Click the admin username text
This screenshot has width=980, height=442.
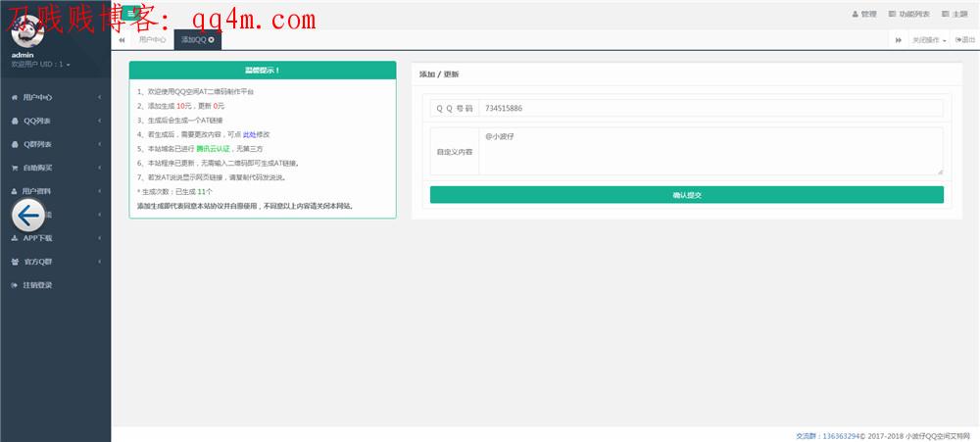click(x=23, y=55)
